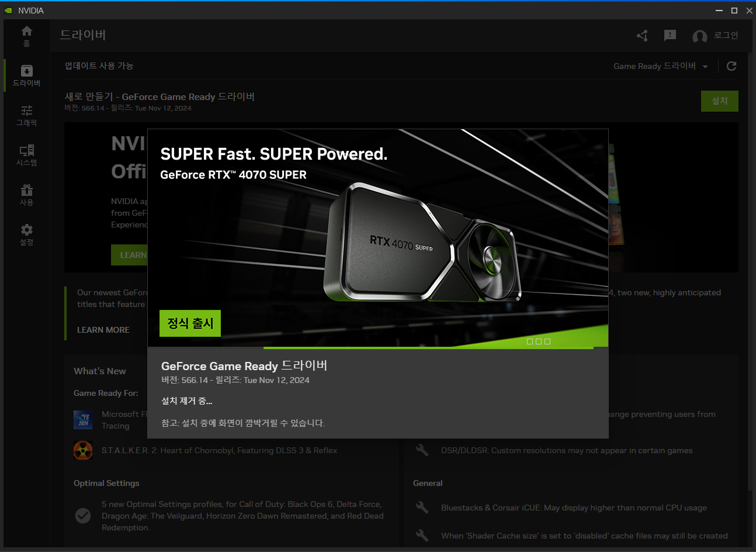Click the screen-flicker note text in dialog

(243, 423)
